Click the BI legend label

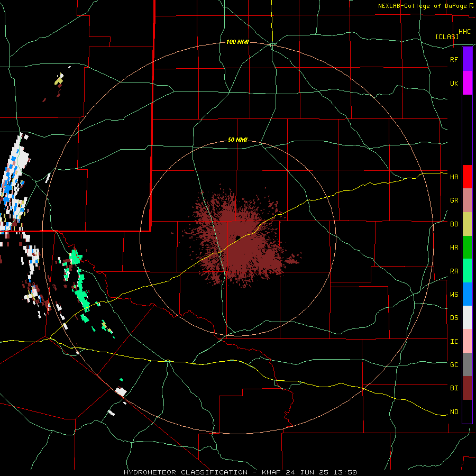[x=454, y=388]
